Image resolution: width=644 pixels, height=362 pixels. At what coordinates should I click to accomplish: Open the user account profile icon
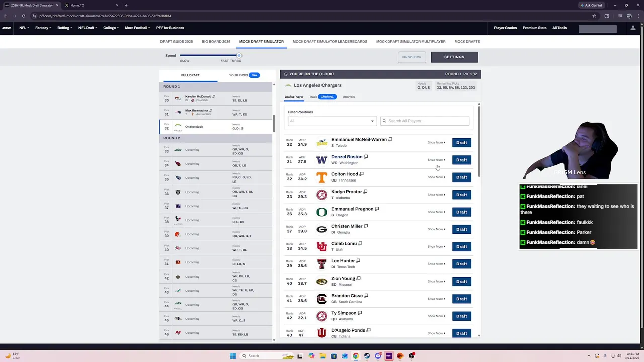633,28
